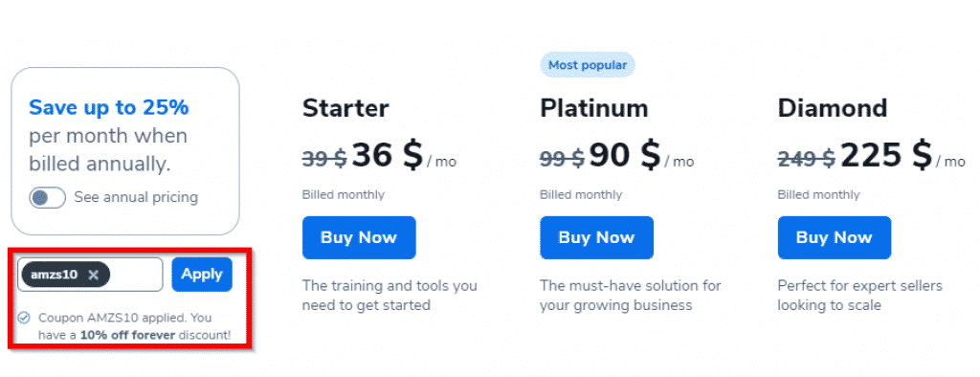
Task: Click the Platinum plan heading
Action: tap(593, 108)
